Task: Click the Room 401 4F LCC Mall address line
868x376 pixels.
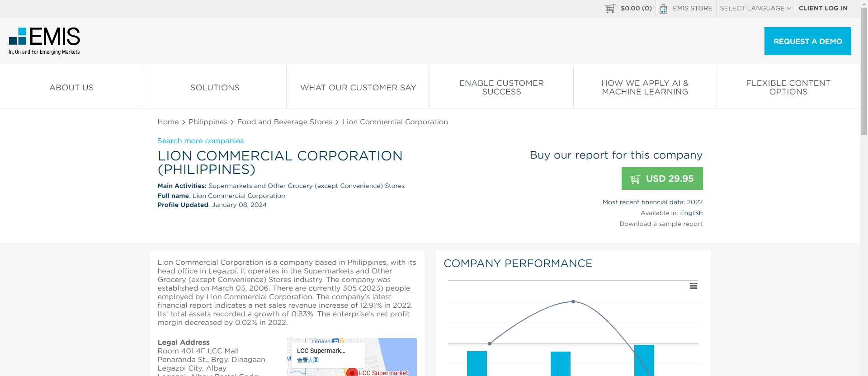Action: click(198, 351)
